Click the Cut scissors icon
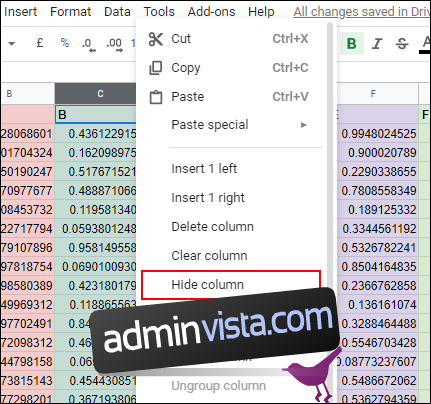This screenshot has width=431, height=404. pos(156,39)
